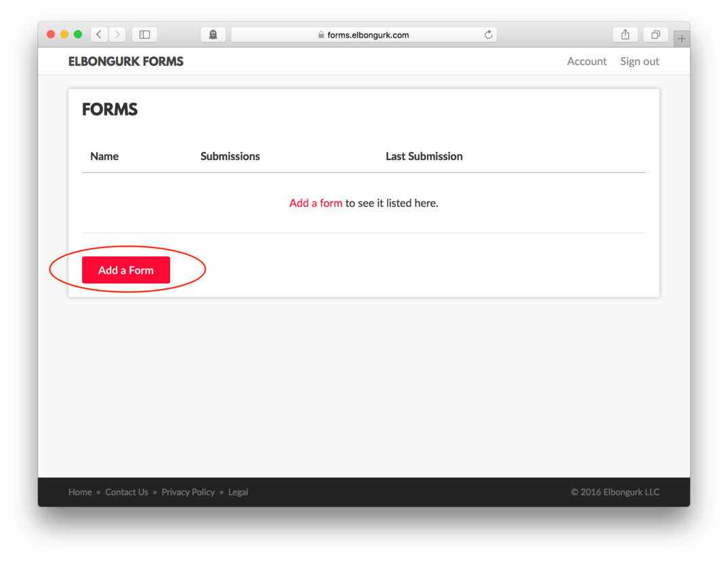
Task: Go to Elbongurk Forms home via logo
Action: 126,61
